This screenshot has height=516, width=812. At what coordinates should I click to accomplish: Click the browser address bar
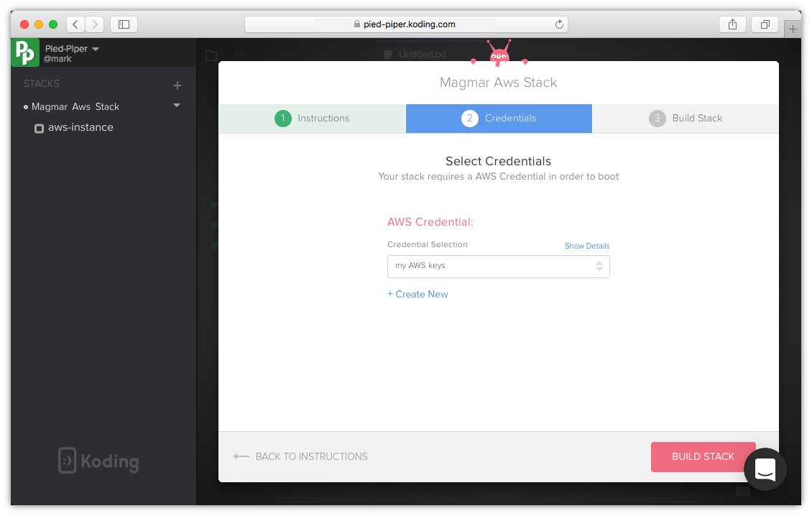406,24
